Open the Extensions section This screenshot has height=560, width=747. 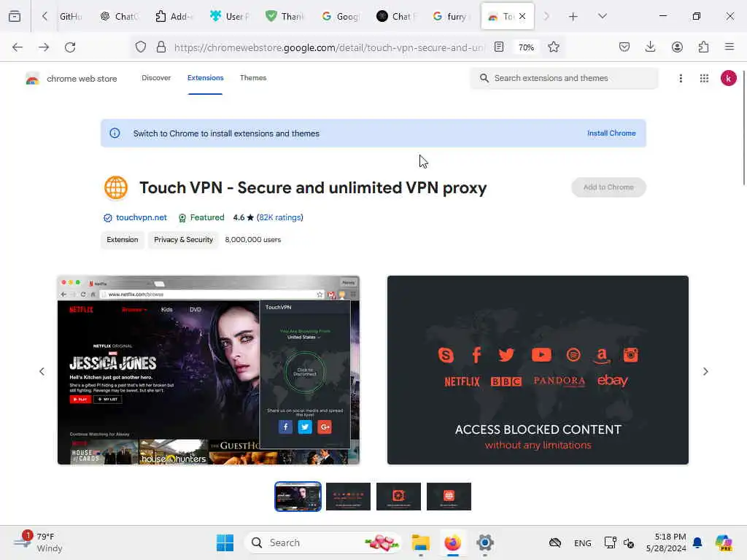tap(205, 78)
